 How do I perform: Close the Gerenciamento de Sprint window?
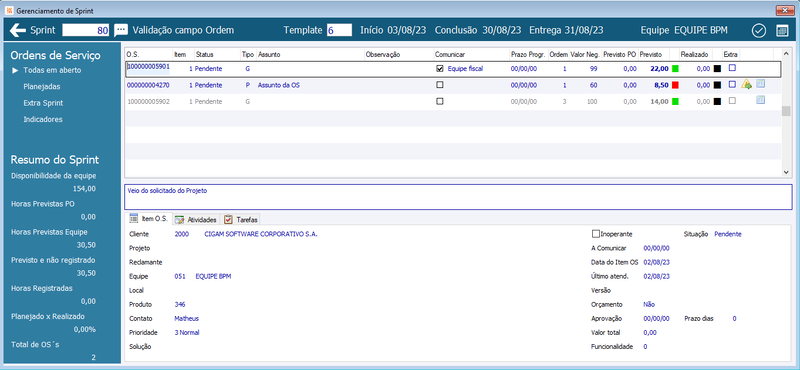point(785,10)
